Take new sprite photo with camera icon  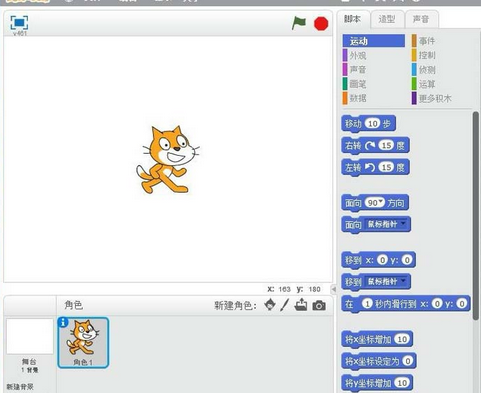(x=319, y=305)
